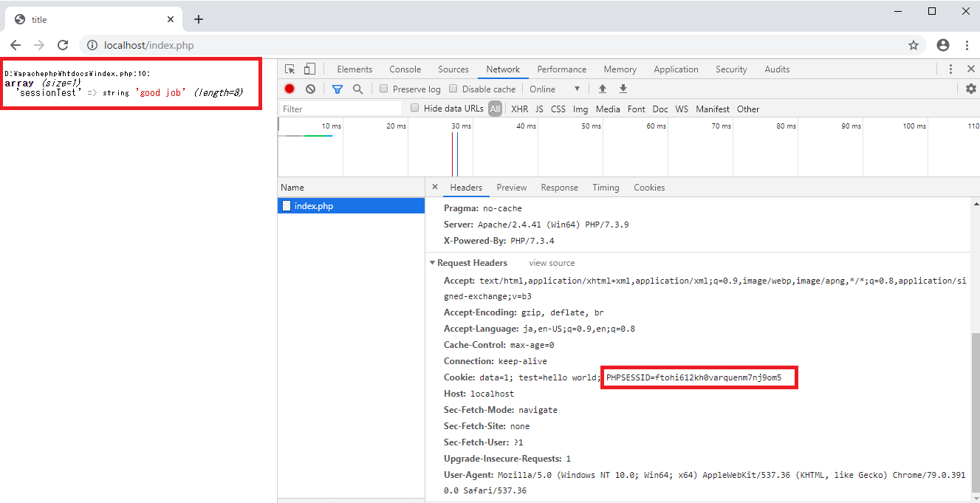Filter requests by Manifest
980x503 pixels.
click(713, 109)
